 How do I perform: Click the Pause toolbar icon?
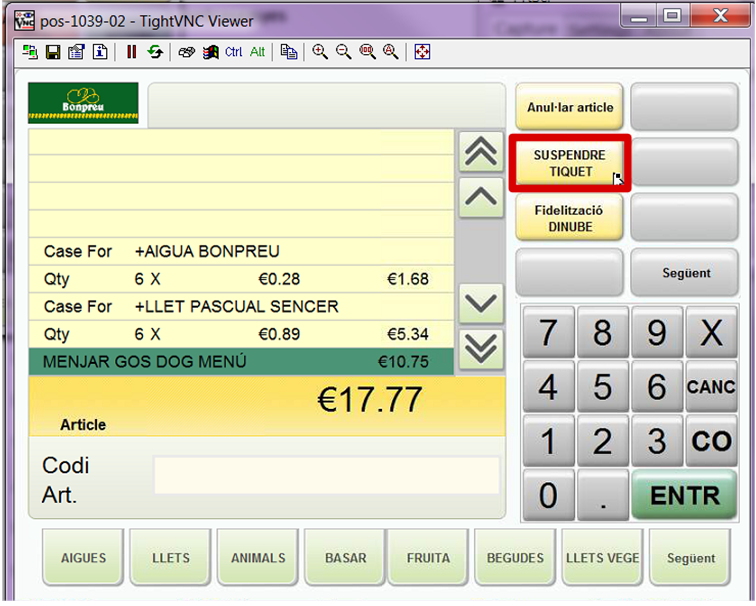(x=132, y=52)
